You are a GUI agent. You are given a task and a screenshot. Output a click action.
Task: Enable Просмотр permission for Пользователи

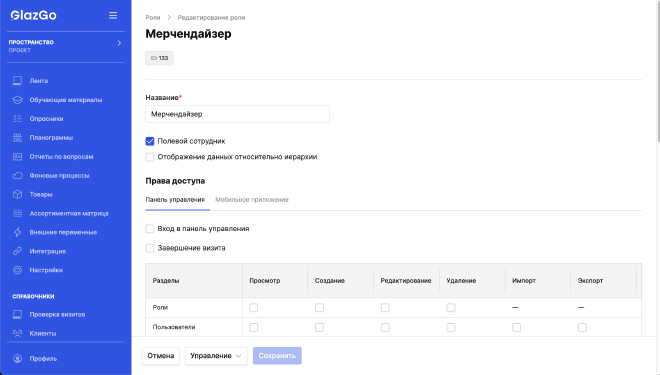[x=253, y=327]
